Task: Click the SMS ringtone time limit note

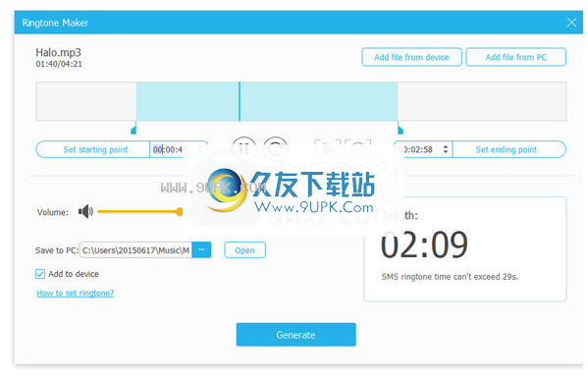Action: [450, 277]
